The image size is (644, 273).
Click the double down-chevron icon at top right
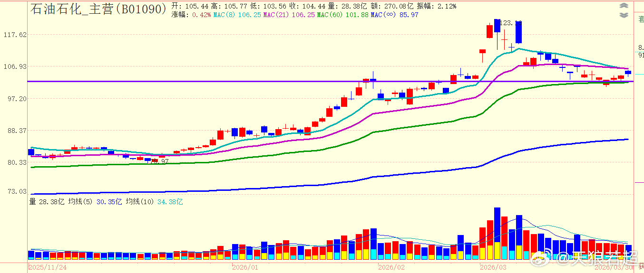(x=624, y=15)
